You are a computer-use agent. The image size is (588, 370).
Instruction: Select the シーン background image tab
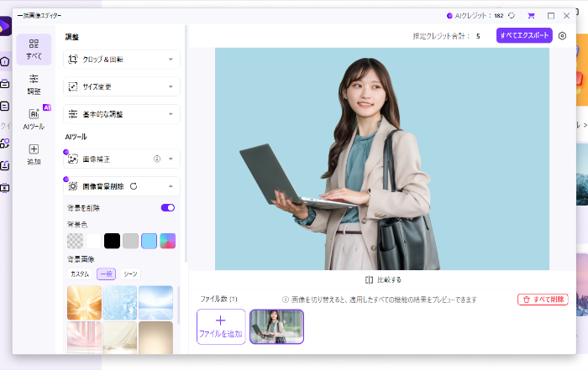pyautogui.click(x=130, y=274)
